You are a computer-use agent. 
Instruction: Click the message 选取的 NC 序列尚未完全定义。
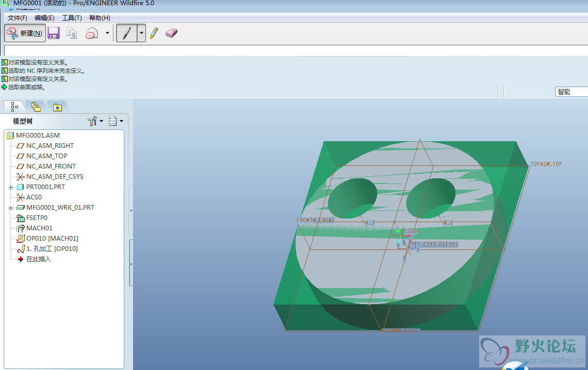pos(47,71)
